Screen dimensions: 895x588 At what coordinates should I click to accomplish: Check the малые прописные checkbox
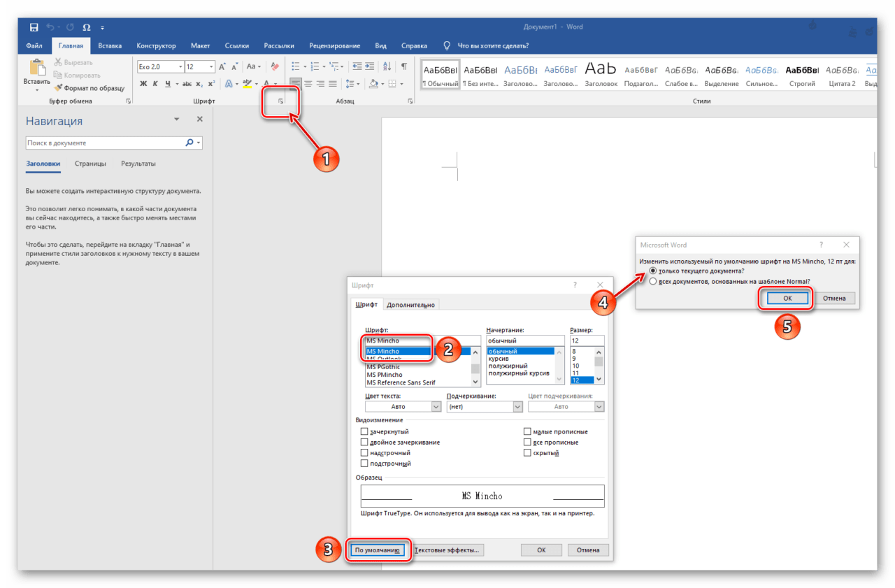(x=528, y=432)
